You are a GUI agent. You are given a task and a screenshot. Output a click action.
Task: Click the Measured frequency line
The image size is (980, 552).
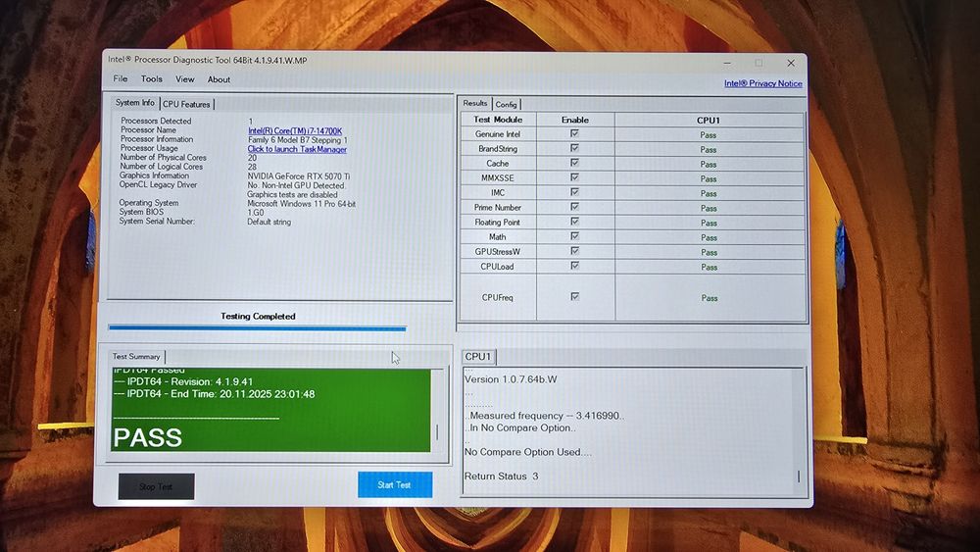(x=544, y=416)
